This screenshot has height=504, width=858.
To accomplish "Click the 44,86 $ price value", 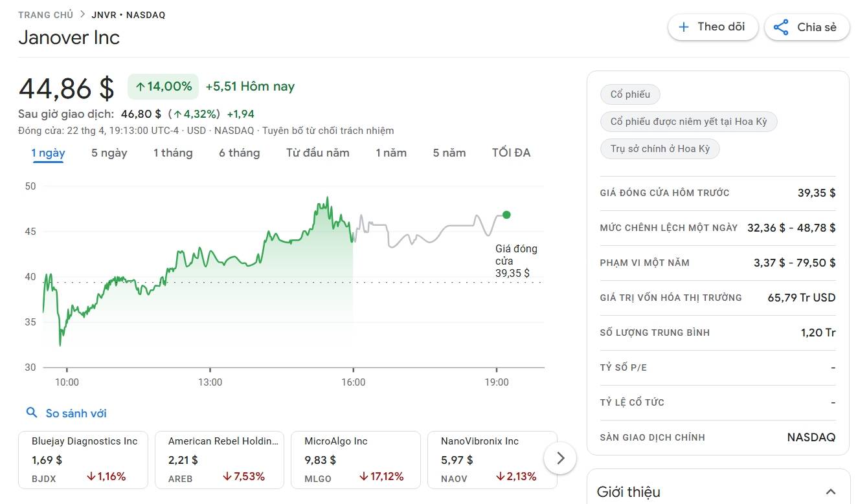I will tap(67, 89).
